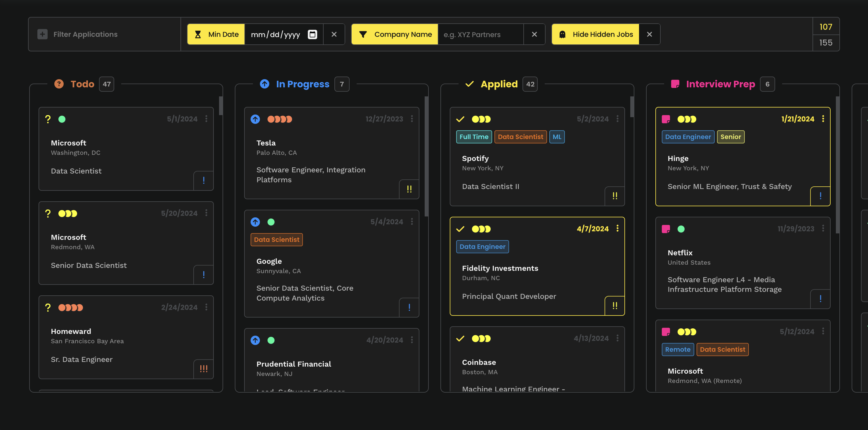Click triple-exclamation priority on Homeward card

pos(204,369)
